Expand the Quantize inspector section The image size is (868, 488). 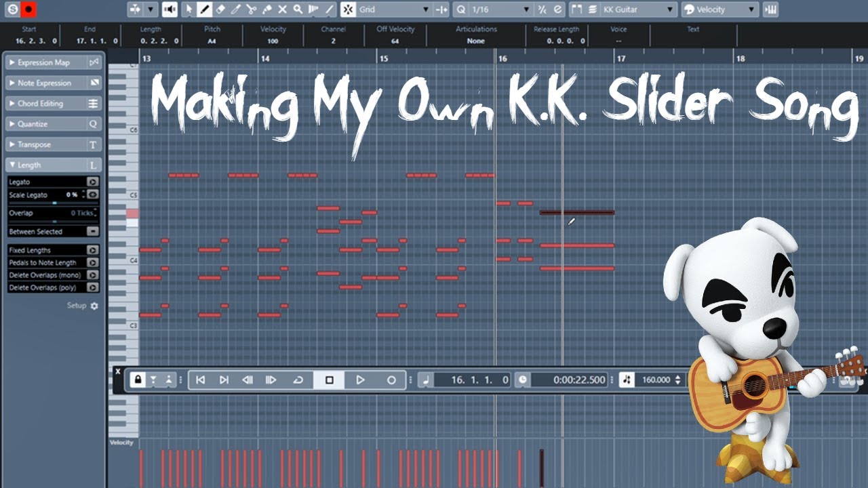[x=12, y=124]
